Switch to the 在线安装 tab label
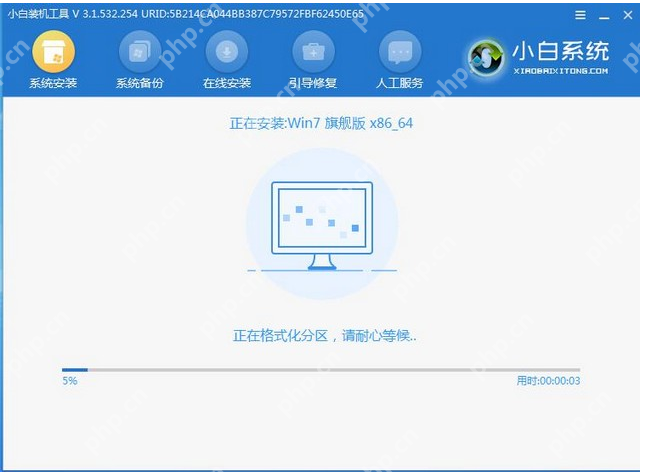The image size is (646, 472). click(227, 83)
